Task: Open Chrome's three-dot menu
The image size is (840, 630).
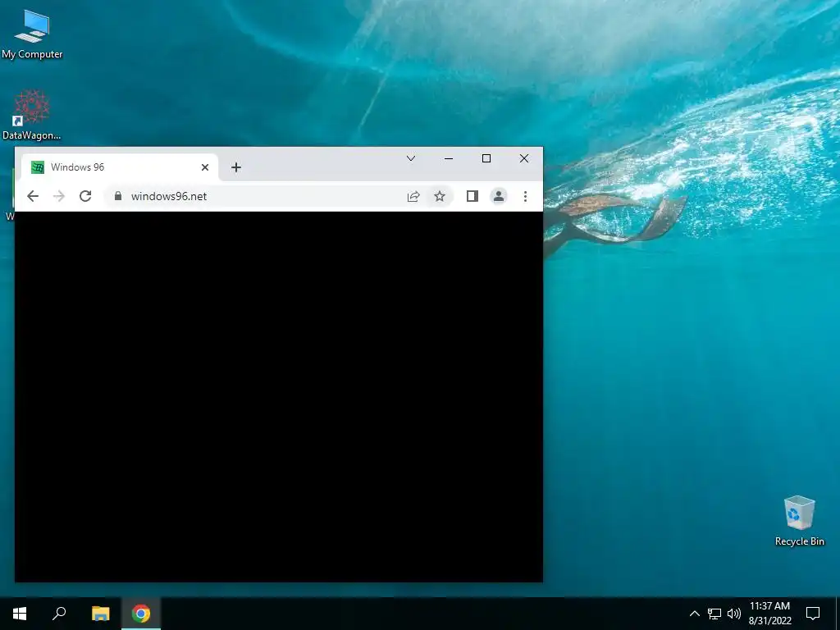Action: (525, 196)
